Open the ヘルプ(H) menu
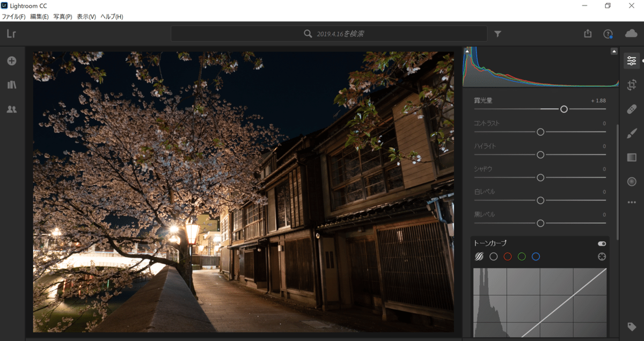This screenshot has height=341, width=644. pyautogui.click(x=112, y=17)
